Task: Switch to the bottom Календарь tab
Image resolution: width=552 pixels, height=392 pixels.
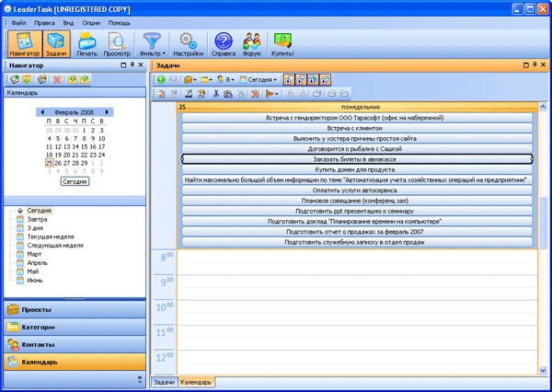Action: 196,382
